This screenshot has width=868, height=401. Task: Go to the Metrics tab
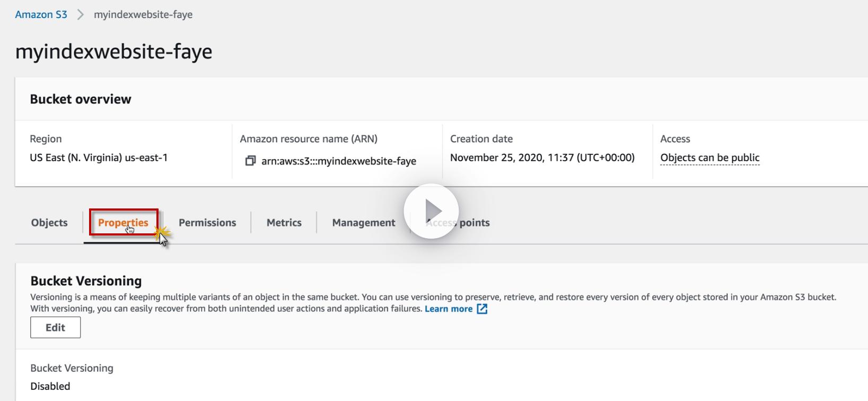(284, 223)
